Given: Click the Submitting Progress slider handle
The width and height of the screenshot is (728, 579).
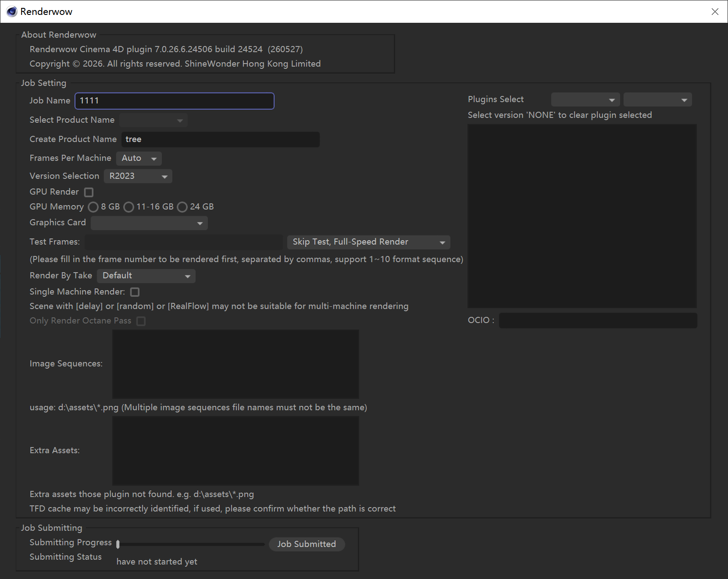Looking at the screenshot, I should pyautogui.click(x=118, y=544).
